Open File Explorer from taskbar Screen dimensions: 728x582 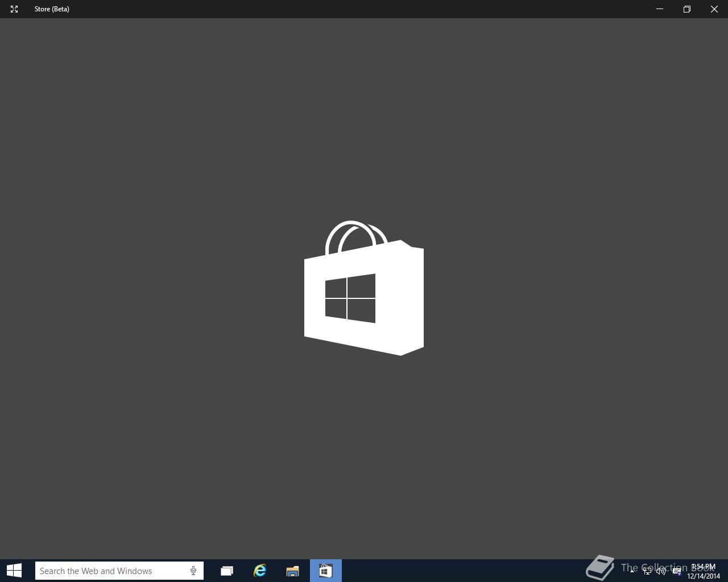tap(293, 571)
